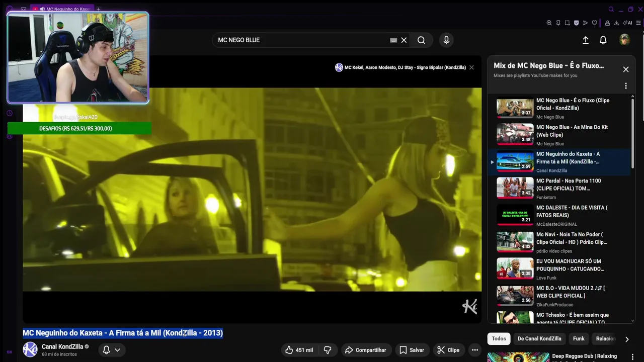Open the Opera GX menu logo
644x362 pixels.
click(x=9, y=9)
